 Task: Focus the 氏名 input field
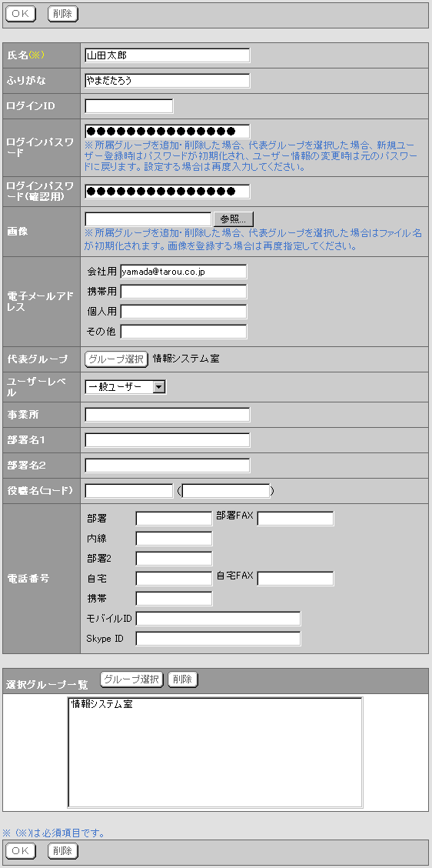pyautogui.click(x=168, y=55)
